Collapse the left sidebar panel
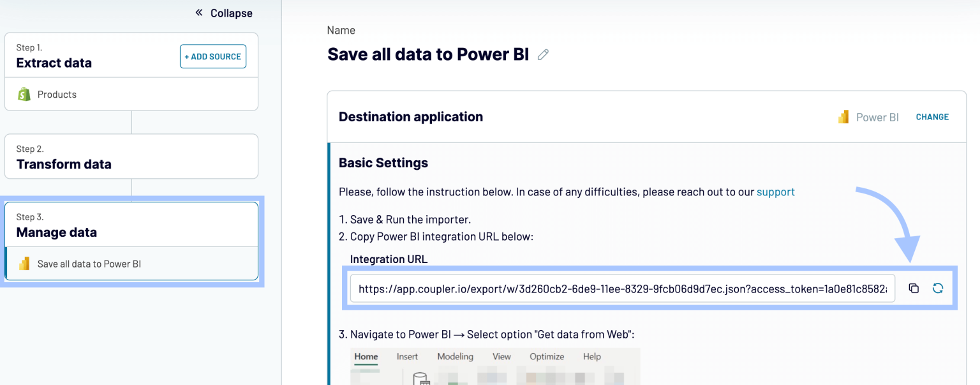 click(223, 12)
